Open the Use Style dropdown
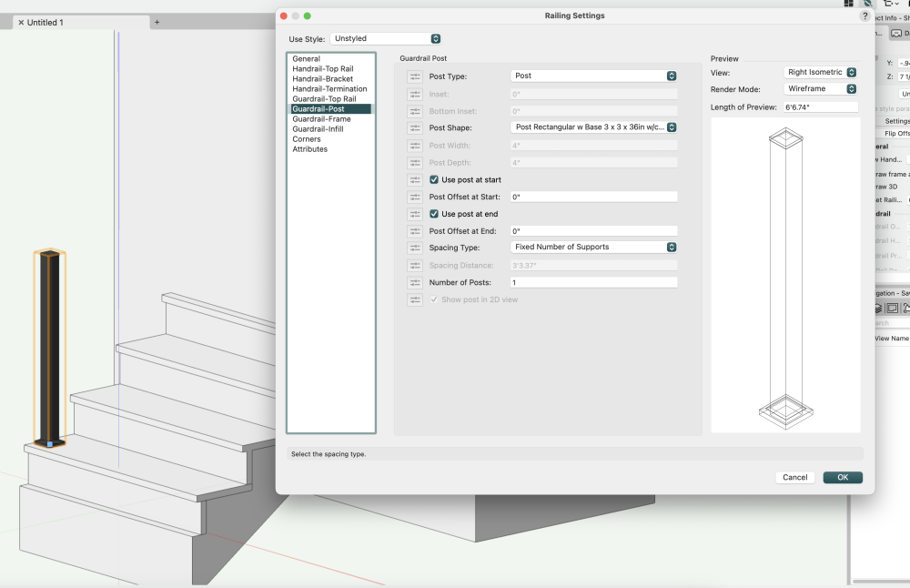This screenshot has height=588, width=910. click(x=386, y=39)
